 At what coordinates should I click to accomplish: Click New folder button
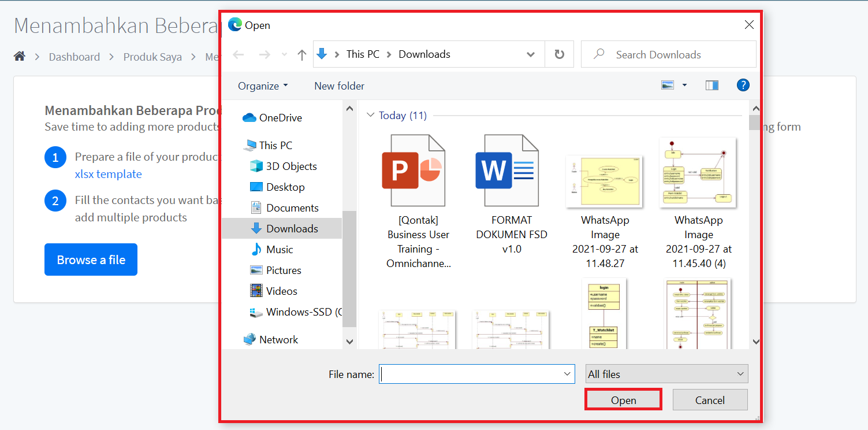339,86
